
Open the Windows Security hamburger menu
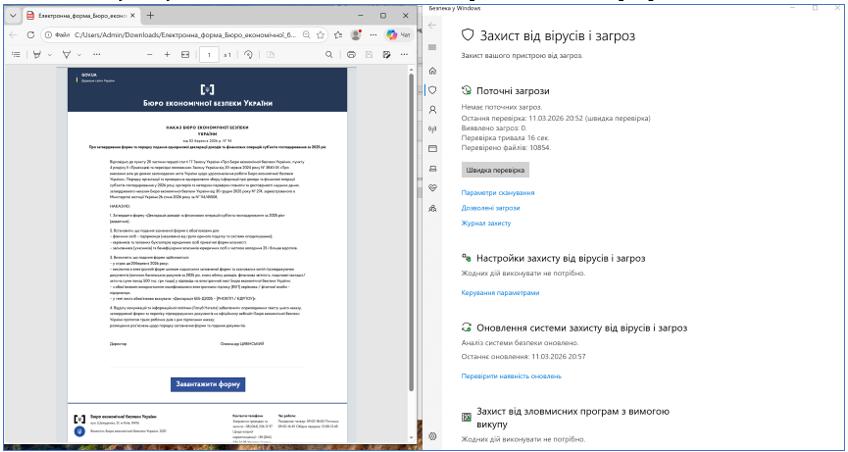433,47
